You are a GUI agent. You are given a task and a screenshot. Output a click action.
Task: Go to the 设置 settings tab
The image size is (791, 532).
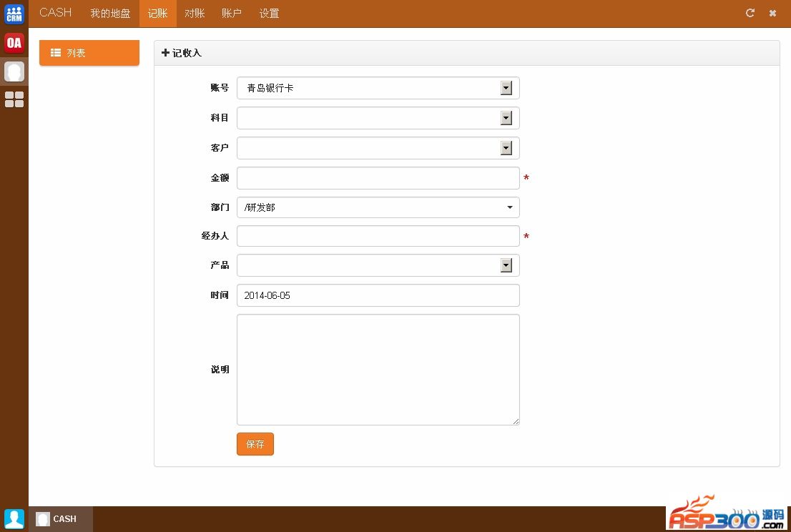pos(269,14)
